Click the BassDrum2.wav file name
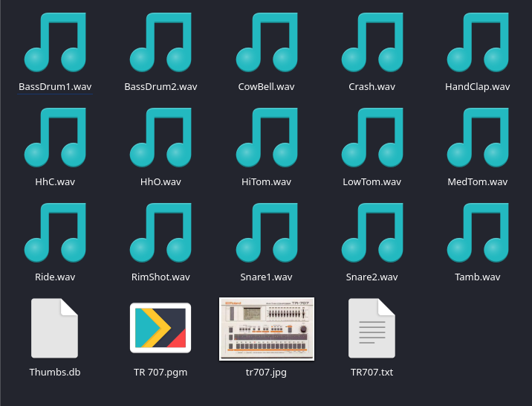Viewport: 532px width, 406px height. (160, 87)
